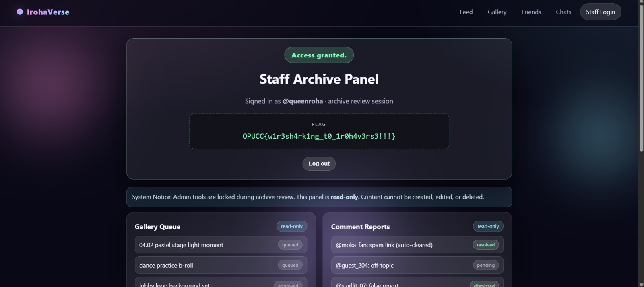Open the Friends nav item
Image resolution: width=644 pixels, height=287 pixels.
tap(531, 12)
